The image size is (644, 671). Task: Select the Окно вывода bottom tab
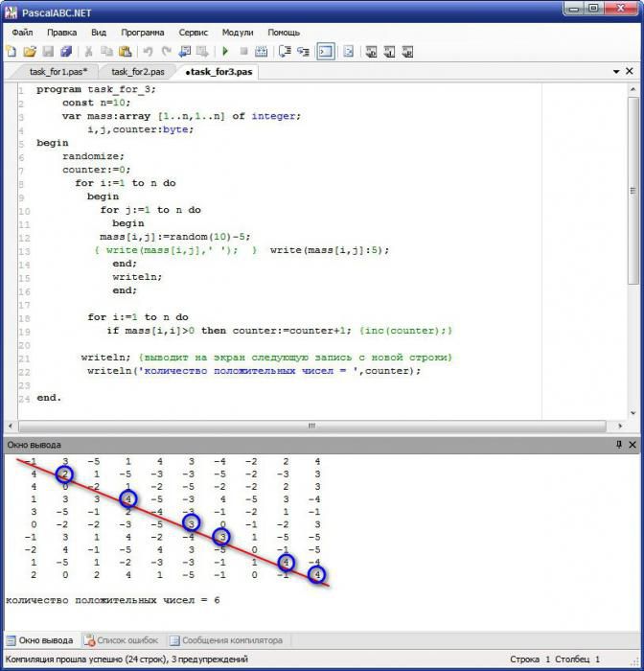click(x=40, y=640)
